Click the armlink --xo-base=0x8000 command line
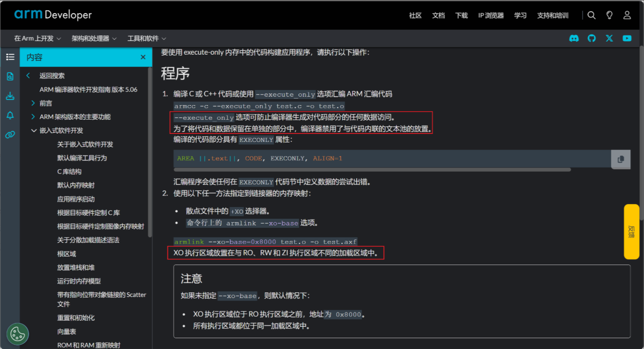The height and width of the screenshot is (349, 644). pyautogui.click(x=266, y=242)
